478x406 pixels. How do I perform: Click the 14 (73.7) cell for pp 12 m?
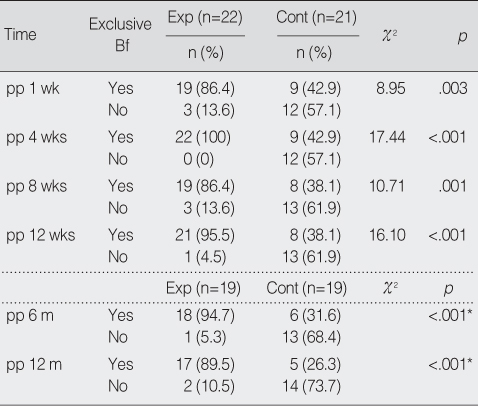point(312,386)
